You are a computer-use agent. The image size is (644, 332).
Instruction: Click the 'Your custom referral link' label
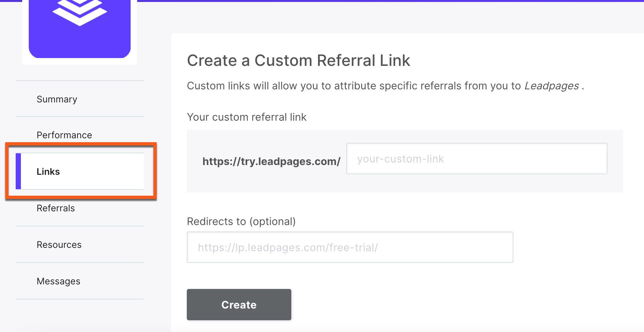[247, 117]
